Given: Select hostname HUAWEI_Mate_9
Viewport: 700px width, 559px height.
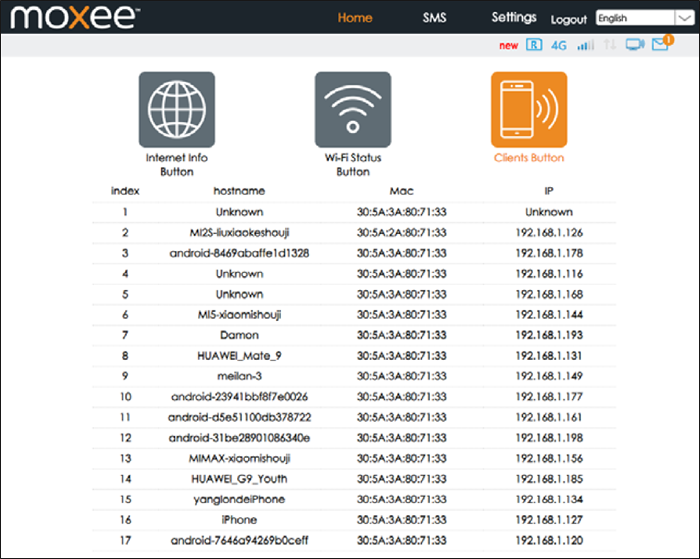Looking at the screenshot, I should tap(239, 356).
